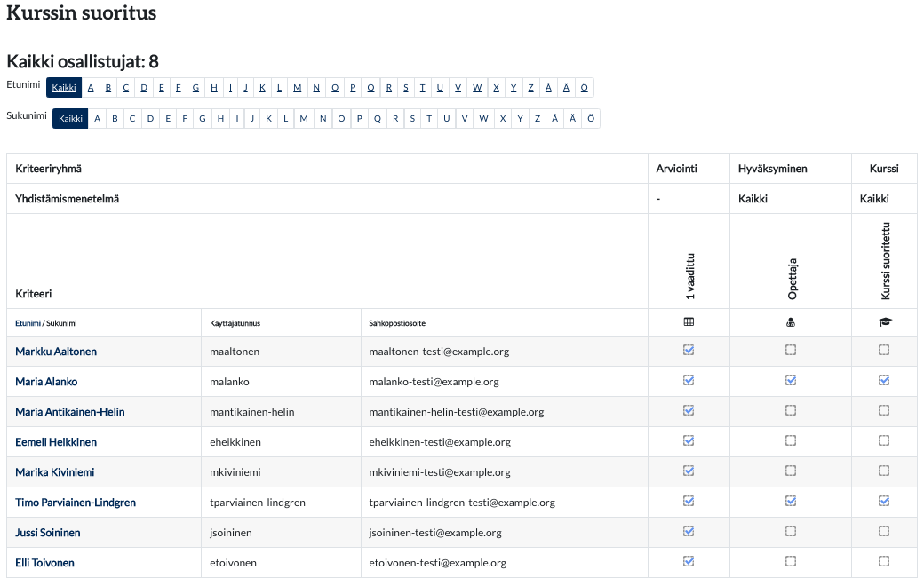Filter Sukunimi by letter A
The image size is (924, 586).
pyautogui.click(x=97, y=119)
